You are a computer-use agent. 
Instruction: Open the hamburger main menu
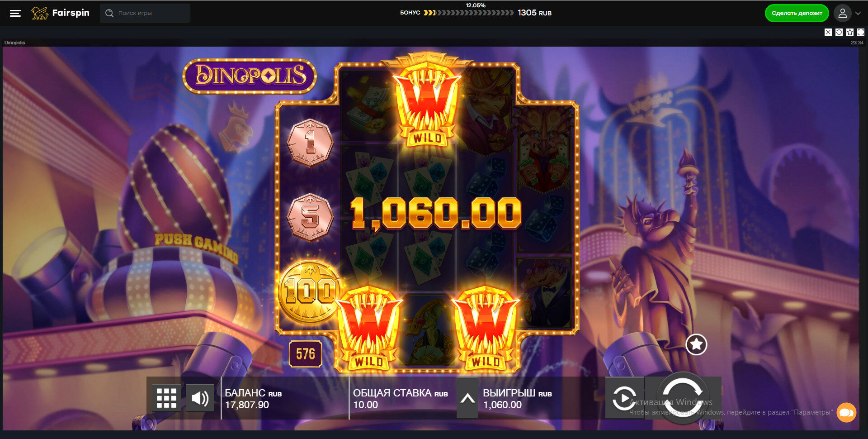(x=15, y=13)
